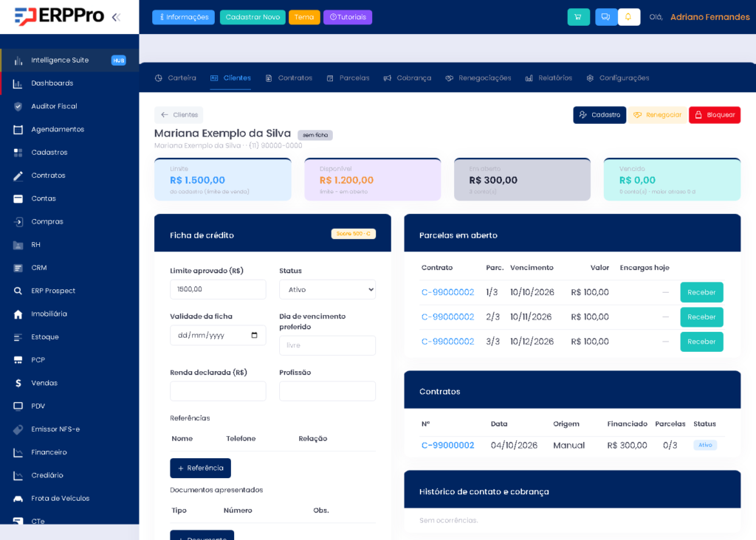Click the PDV monitor icon
756x540 pixels.
click(x=18, y=406)
